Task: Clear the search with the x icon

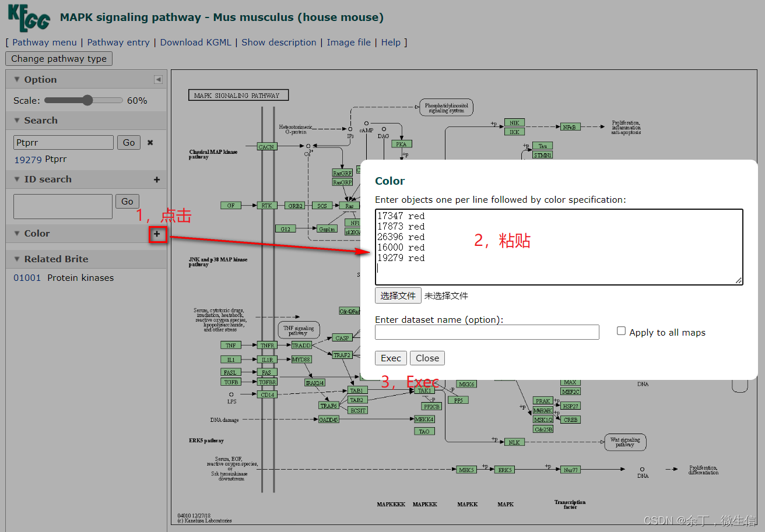Action: (150, 142)
